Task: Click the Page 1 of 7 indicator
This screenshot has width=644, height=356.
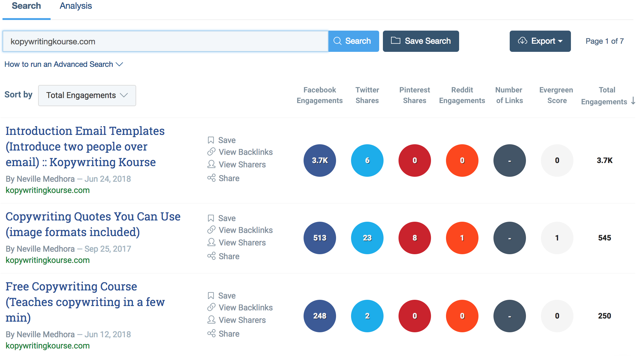Action: (x=605, y=41)
